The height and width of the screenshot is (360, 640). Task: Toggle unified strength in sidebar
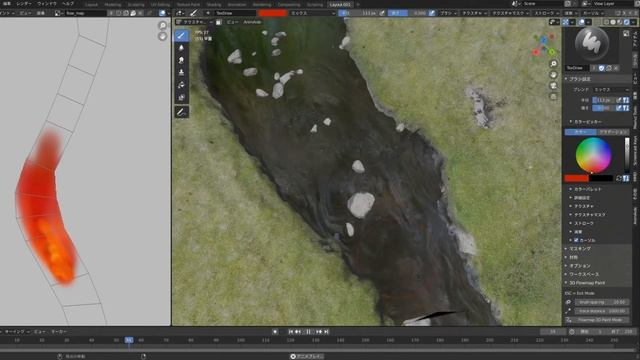(626, 108)
